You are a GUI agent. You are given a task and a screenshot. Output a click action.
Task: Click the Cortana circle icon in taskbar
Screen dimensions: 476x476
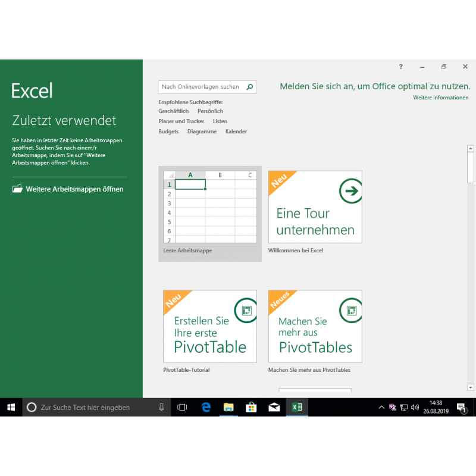tap(32, 407)
